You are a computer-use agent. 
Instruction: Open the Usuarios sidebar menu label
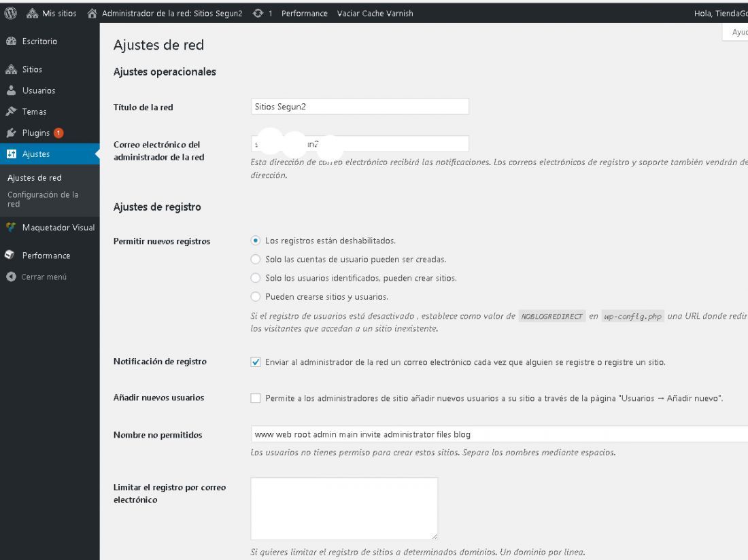pyautogui.click(x=39, y=90)
